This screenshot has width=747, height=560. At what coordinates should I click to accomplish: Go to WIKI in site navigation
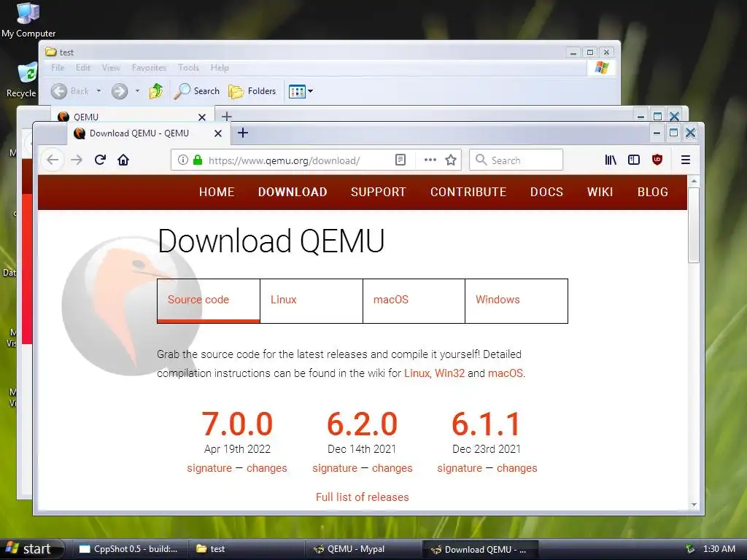[600, 192]
